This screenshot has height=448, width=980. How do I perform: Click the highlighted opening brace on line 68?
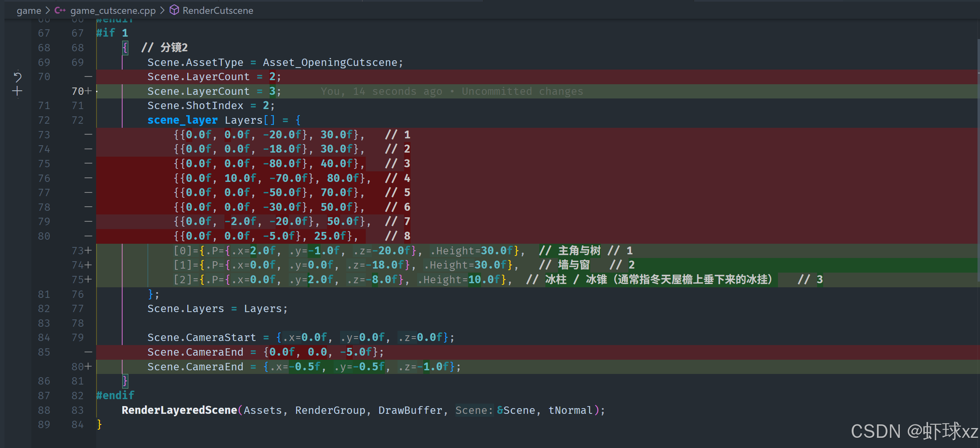tap(125, 48)
